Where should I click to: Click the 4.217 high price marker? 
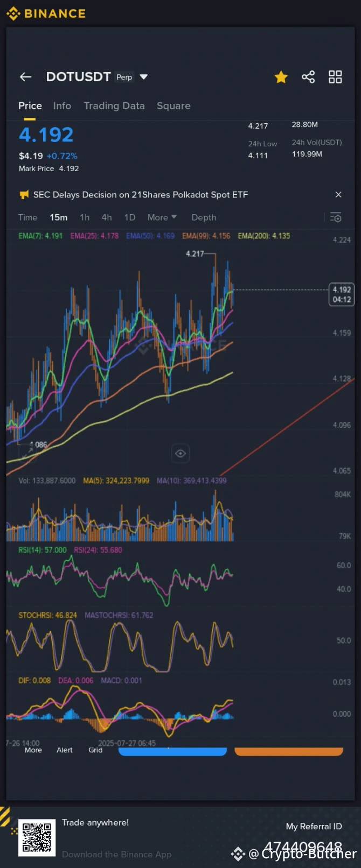coord(195,253)
